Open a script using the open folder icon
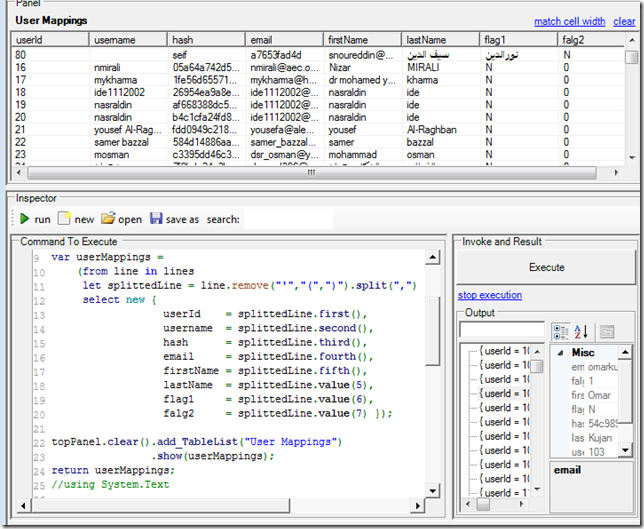Image resolution: width=644 pixels, height=529 pixels. (108, 219)
